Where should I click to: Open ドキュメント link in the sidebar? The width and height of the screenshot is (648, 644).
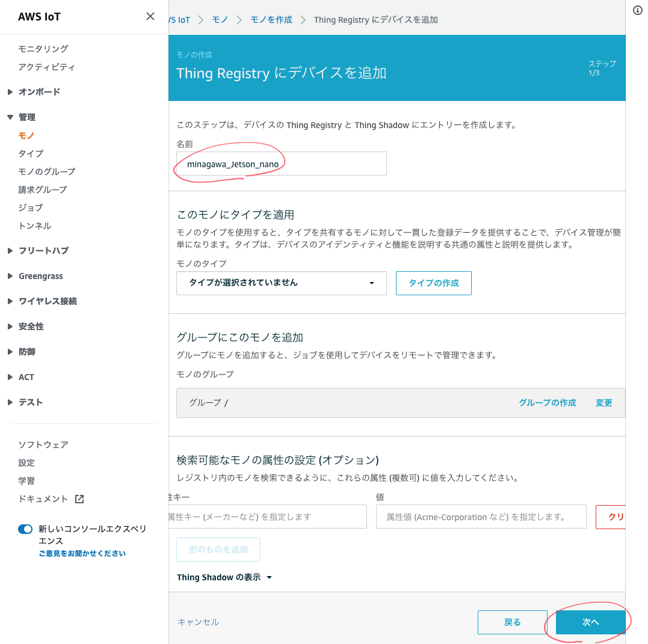coord(43,498)
